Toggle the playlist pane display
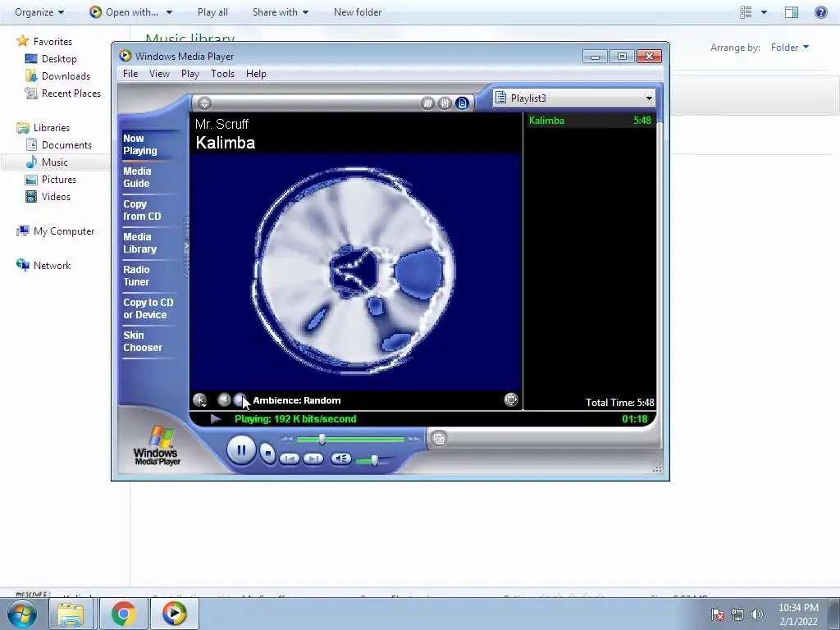Screen dimensions: 840x630 pyautogui.click(x=463, y=103)
